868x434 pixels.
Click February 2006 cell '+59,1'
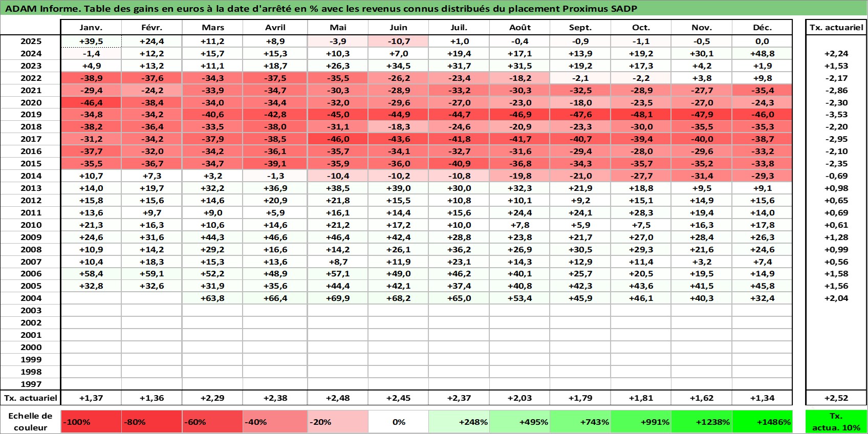pos(151,274)
